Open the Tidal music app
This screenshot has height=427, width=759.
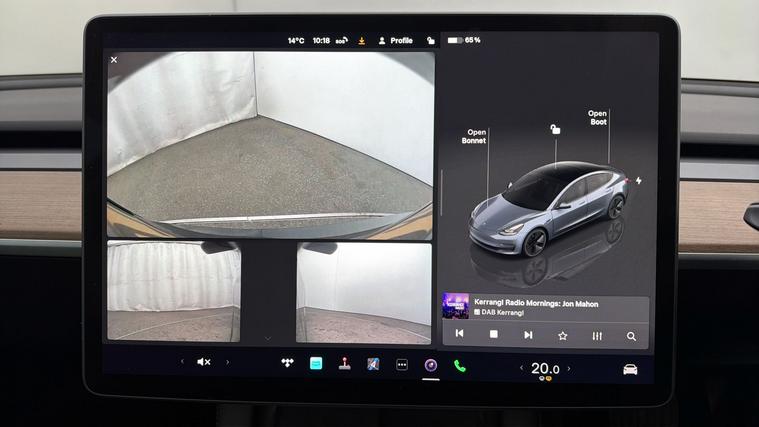click(287, 364)
